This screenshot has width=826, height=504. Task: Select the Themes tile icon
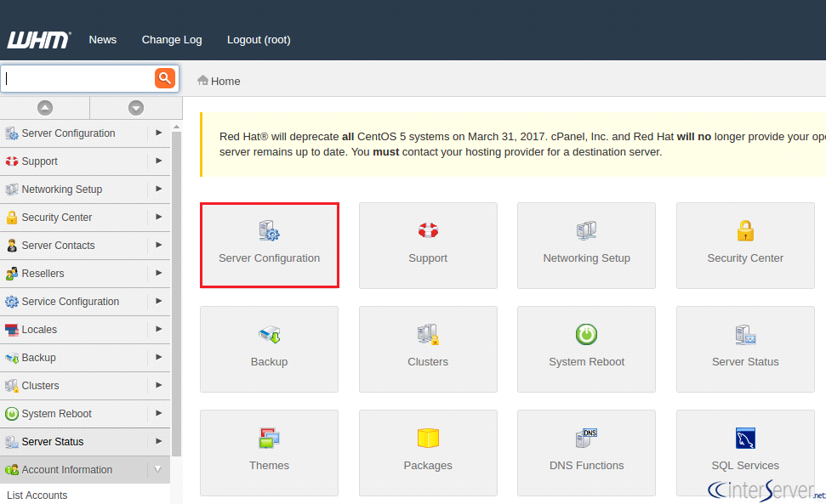click(269, 438)
